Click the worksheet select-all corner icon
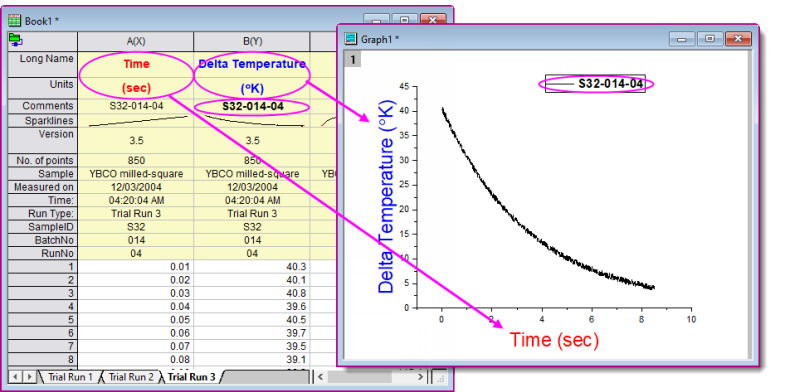Viewport: 799px width, 392px height. point(15,41)
